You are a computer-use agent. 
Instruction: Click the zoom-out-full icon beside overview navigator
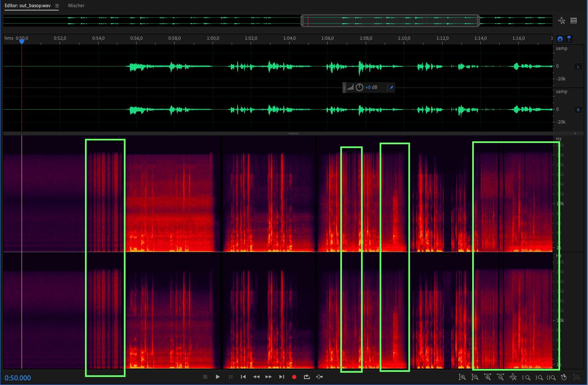click(561, 21)
